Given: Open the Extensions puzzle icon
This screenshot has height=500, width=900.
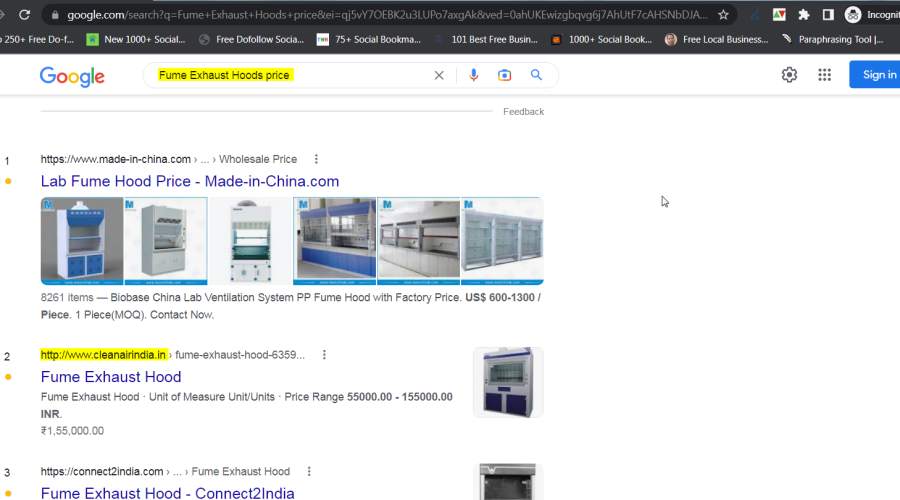Looking at the screenshot, I should [803, 15].
